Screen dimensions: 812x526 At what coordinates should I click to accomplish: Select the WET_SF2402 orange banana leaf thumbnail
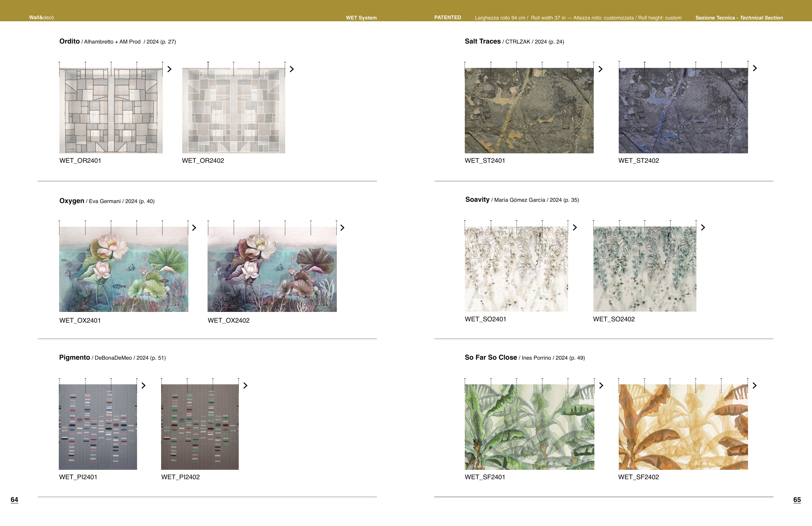tap(683, 427)
